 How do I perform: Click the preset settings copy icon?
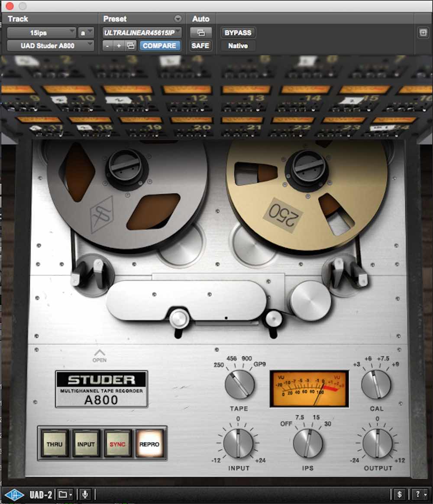click(131, 45)
